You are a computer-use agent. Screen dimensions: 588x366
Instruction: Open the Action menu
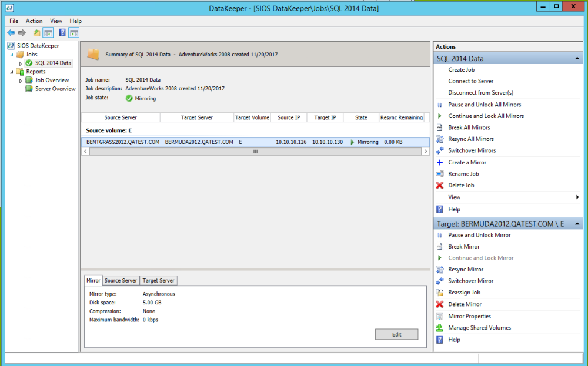point(34,21)
